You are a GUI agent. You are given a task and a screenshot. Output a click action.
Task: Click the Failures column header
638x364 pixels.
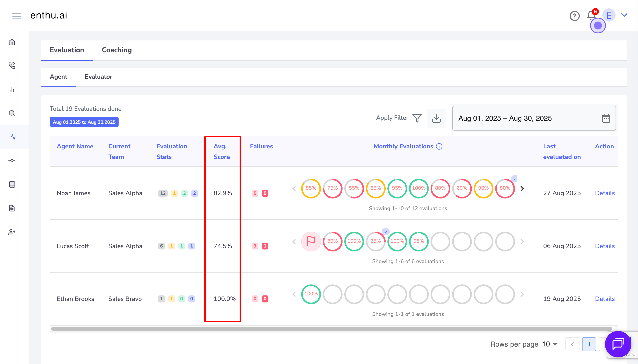pyautogui.click(x=261, y=146)
